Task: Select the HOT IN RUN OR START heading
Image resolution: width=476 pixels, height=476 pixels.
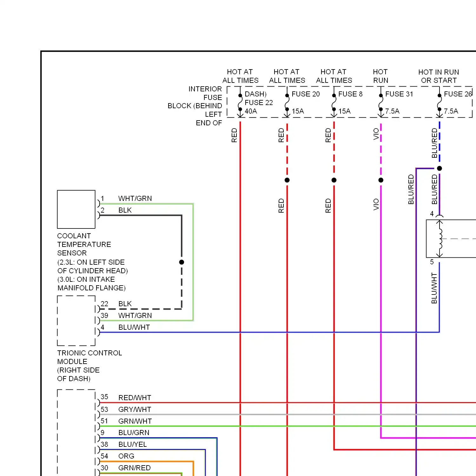Action: [439, 76]
